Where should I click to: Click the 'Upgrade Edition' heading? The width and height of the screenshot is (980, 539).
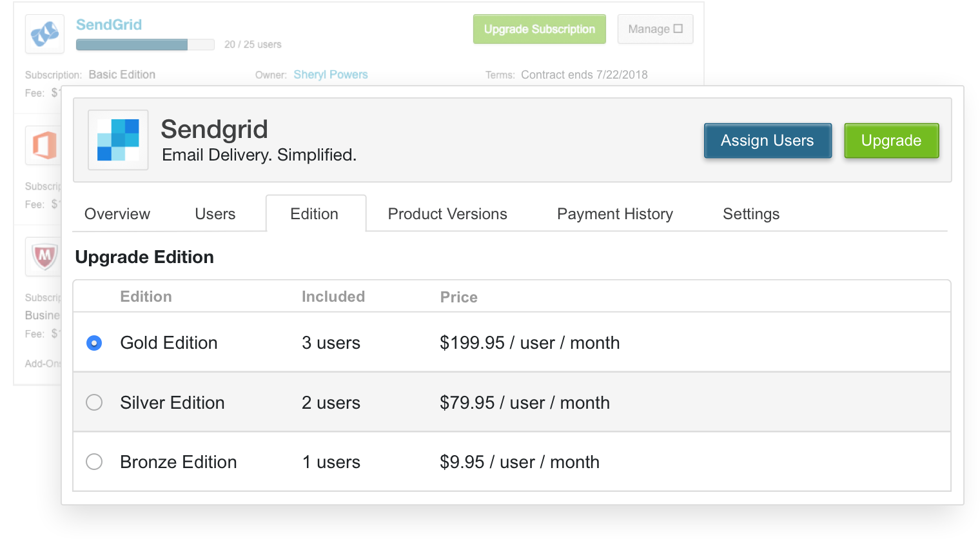click(144, 257)
